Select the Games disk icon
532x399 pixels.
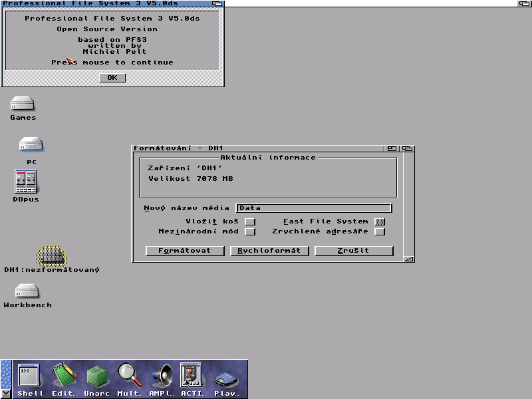23,104
